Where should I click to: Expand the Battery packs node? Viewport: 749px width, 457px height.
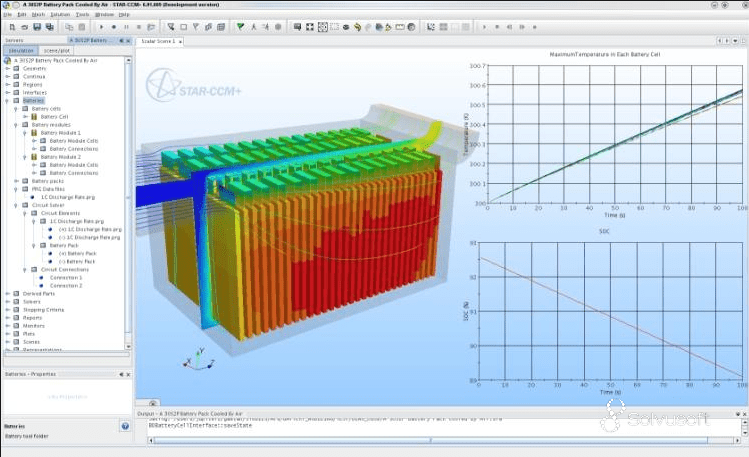click(16, 181)
